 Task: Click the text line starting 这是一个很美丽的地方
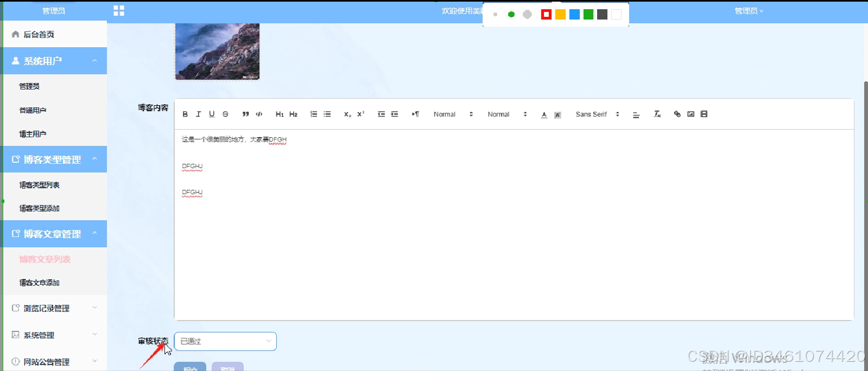(x=234, y=139)
